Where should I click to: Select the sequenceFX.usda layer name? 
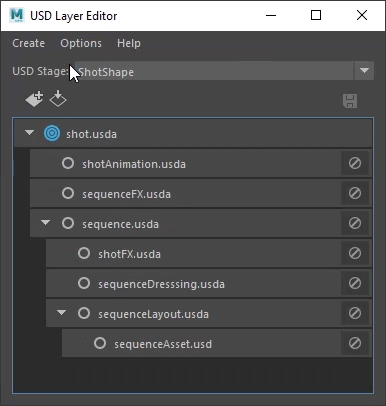(127, 194)
